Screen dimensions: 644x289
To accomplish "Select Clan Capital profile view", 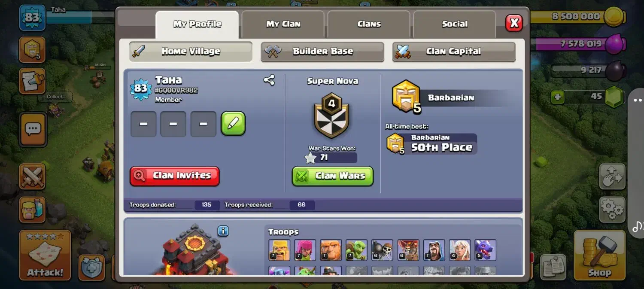I will tap(454, 52).
